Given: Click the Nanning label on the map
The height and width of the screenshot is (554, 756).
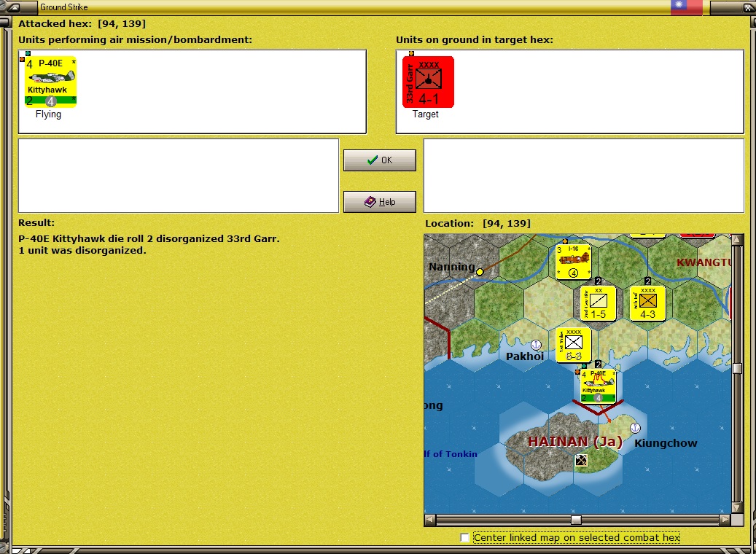Looking at the screenshot, I should tap(452, 267).
